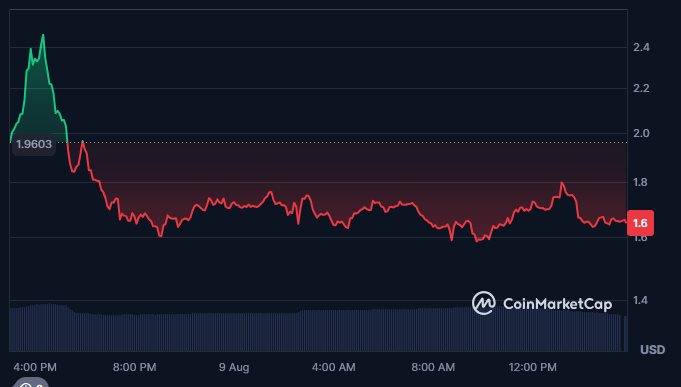Click the 4:00 PM time axis label

(x=35, y=367)
